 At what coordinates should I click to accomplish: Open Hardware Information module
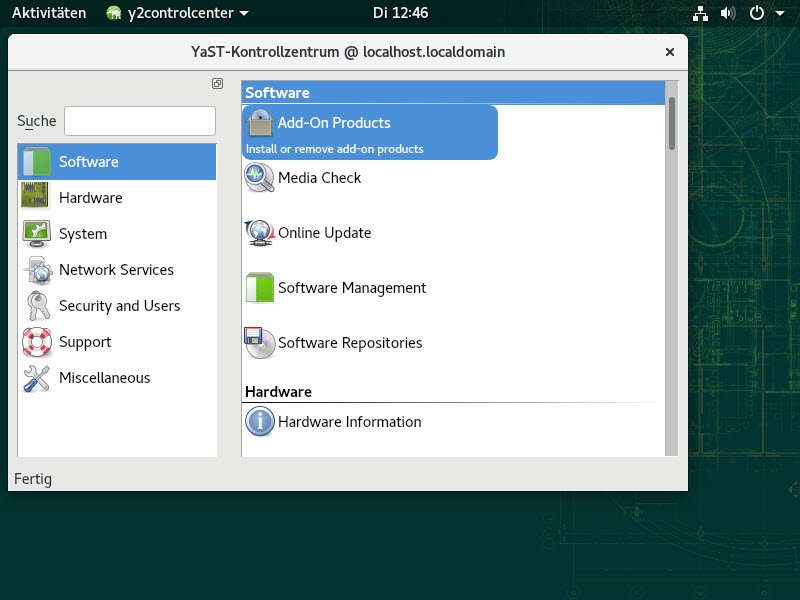tap(349, 422)
